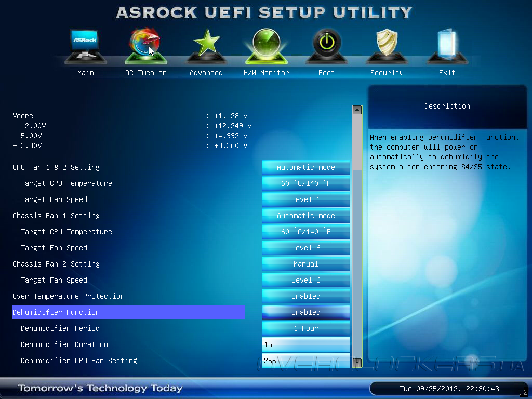Click the +4.992 V voltage reading

click(231, 136)
